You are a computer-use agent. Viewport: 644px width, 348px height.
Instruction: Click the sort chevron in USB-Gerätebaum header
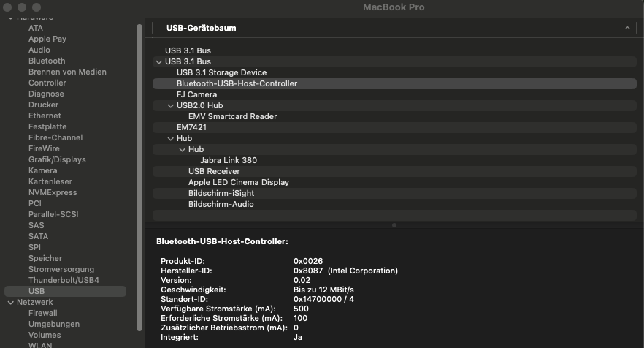[627, 28]
